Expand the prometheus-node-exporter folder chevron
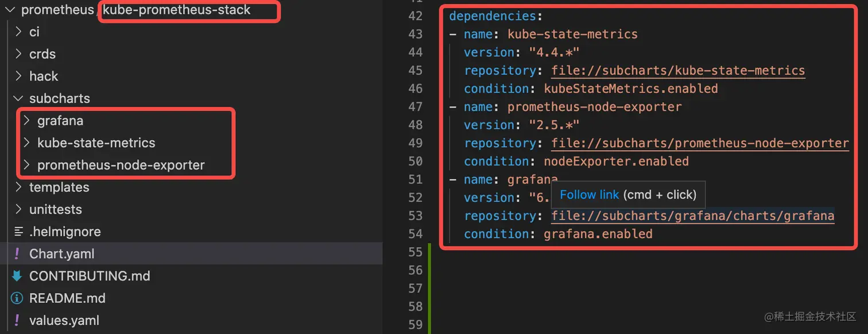Screen dimensions: 868x334 tap(26, 165)
